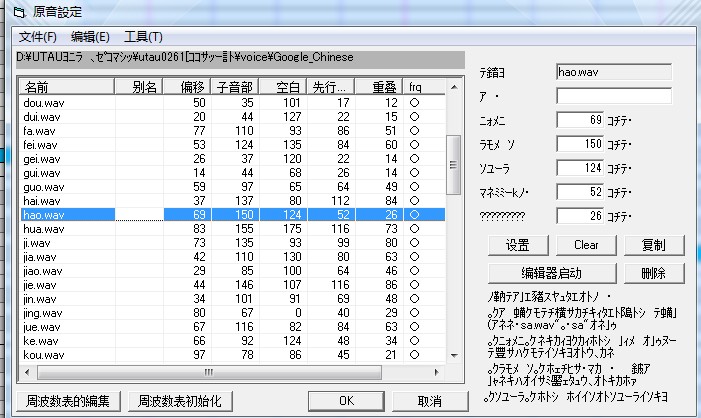Click the 先行... column header

click(331, 87)
